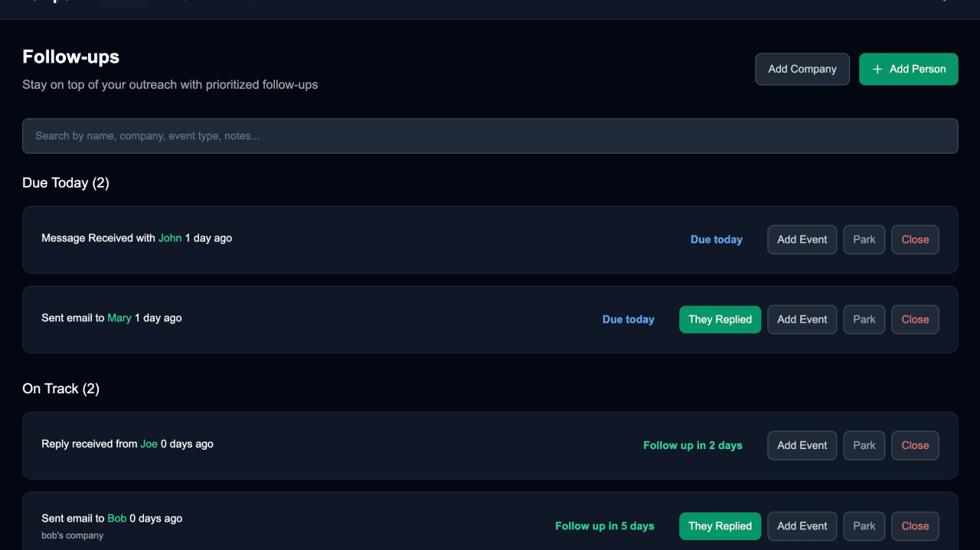The image size is (980, 550).
Task: Open the Add Company dialog
Action: 802,69
